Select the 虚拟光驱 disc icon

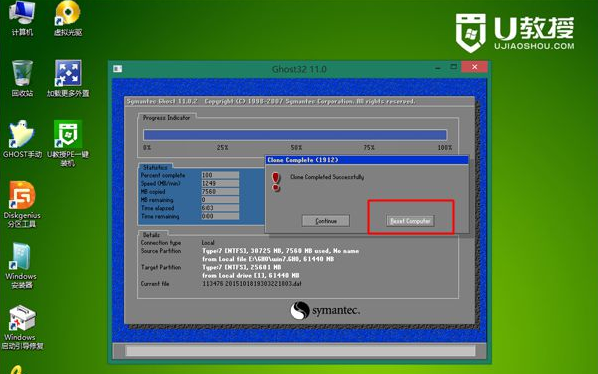(68, 17)
